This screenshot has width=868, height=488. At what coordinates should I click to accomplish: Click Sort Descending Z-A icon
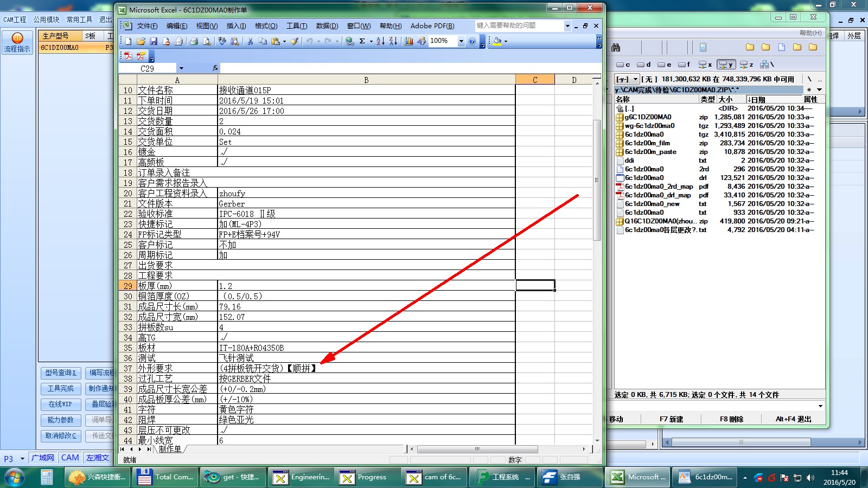click(393, 41)
